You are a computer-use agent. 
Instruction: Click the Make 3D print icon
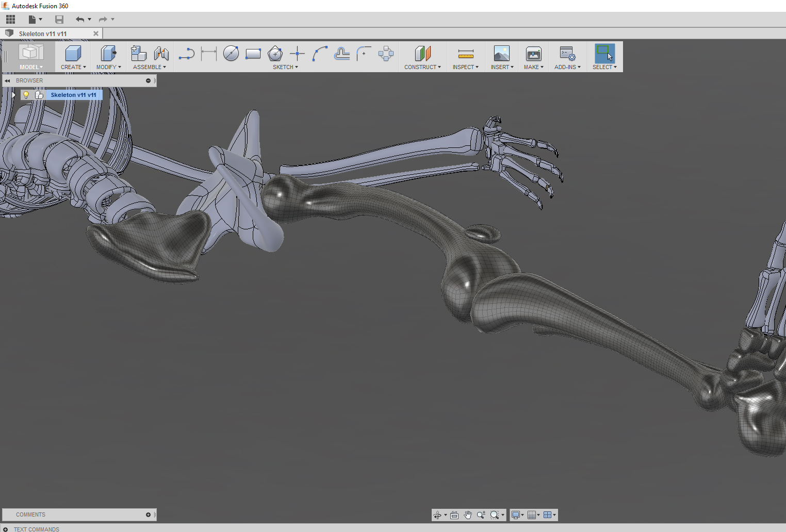tap(534, 54)
